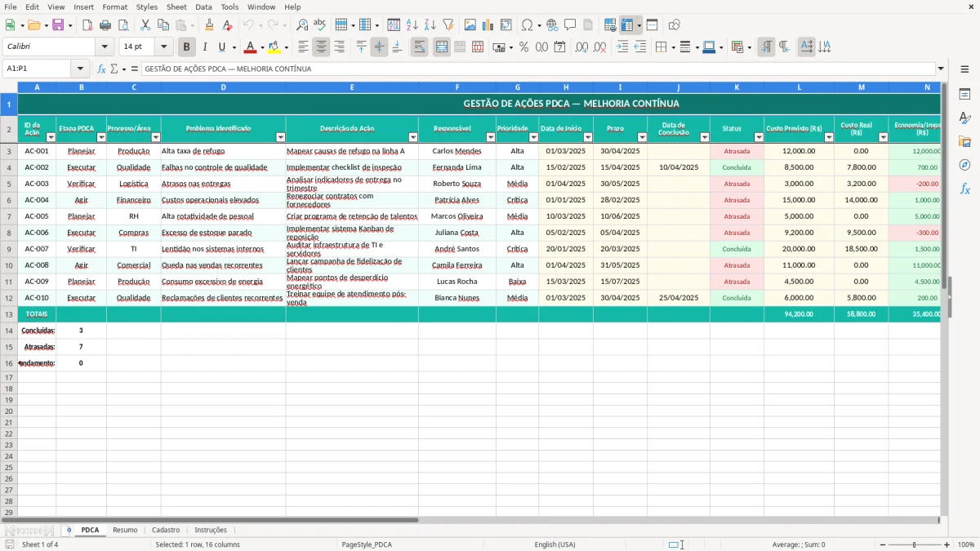Open the Styles menu
Viewport: 980px width, 551px height.
pyautogui.click(x=147, y=7)
